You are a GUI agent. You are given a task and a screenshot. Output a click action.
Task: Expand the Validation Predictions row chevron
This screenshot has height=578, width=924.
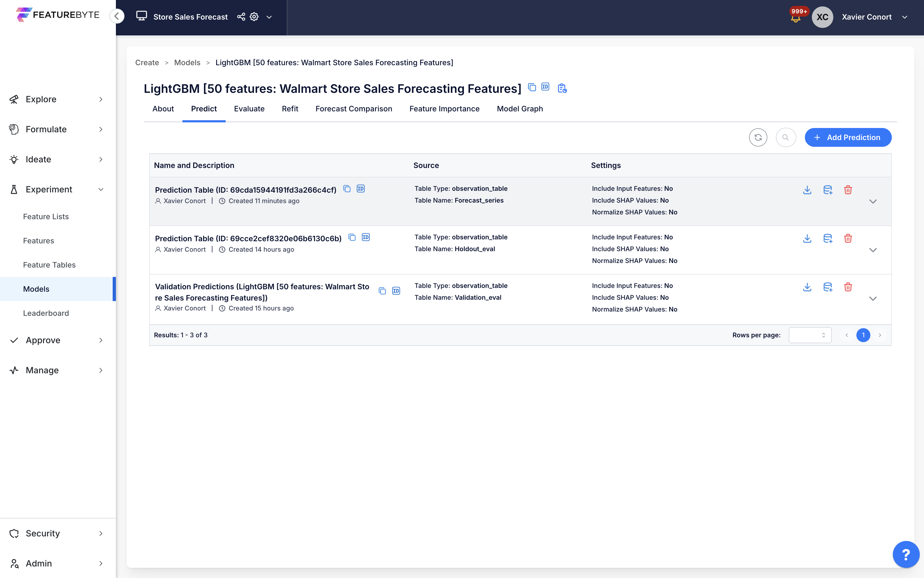pyautogui.click(x=873, y=299)
